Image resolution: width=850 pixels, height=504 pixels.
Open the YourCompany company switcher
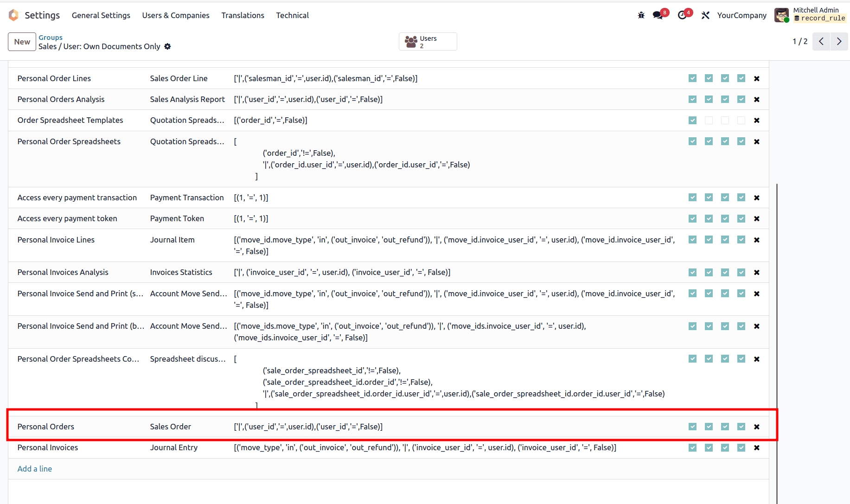[x=741, y=15]
